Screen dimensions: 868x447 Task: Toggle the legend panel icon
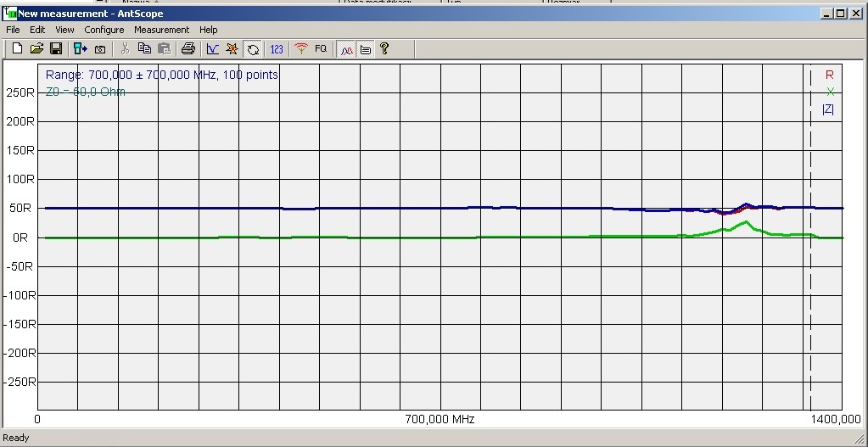pos(365,49)
